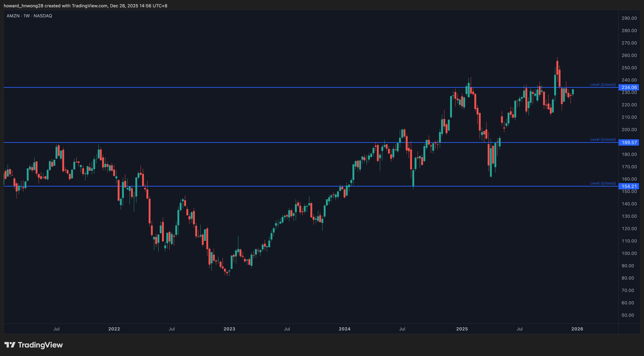The height and width of the screenshot is (356, 644).
Task: Click the 2022 label on time axis
Action: (x=114, y=329)
